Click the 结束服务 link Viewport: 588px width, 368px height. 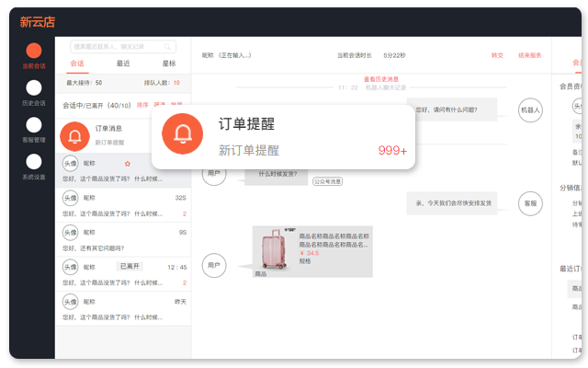[530, 55]
